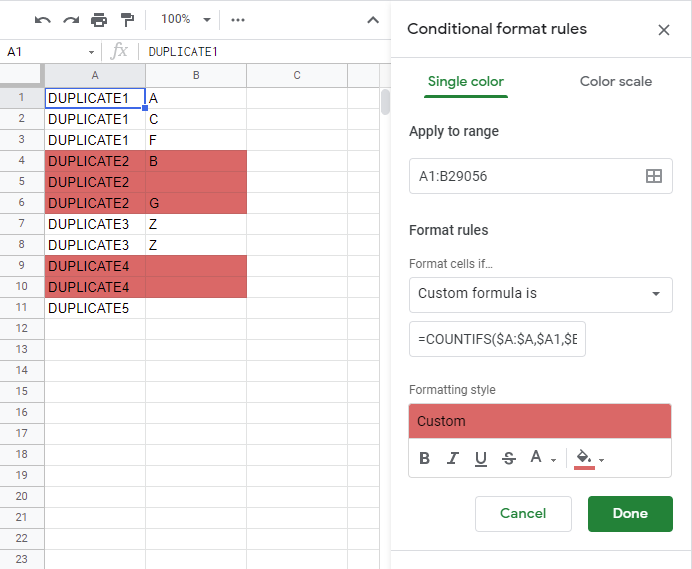
Task: Select row 23 header
Action: (22, 559)
